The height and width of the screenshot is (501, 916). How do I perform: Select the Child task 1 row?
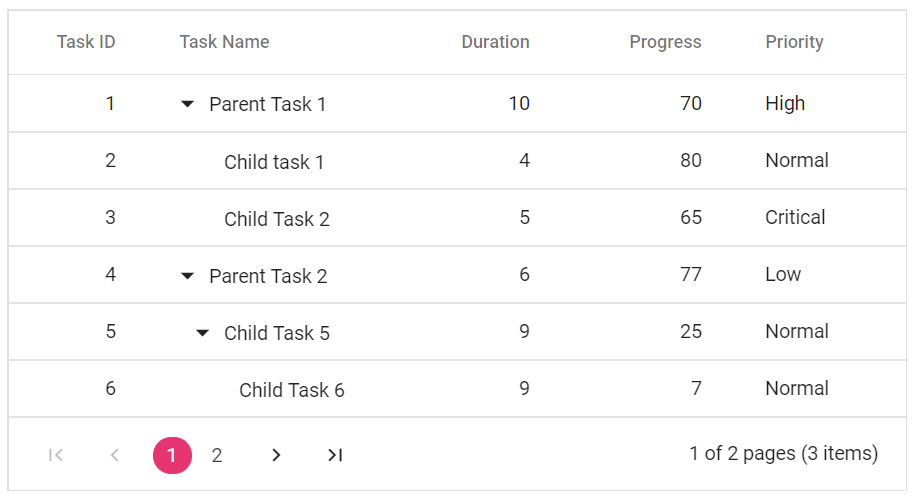point(457,161)
